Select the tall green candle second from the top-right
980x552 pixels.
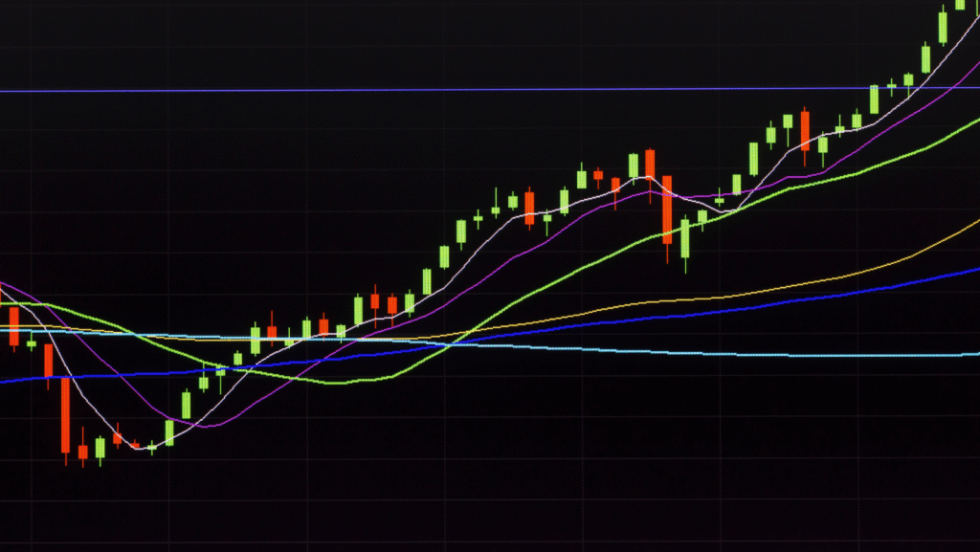coord(943,26)
